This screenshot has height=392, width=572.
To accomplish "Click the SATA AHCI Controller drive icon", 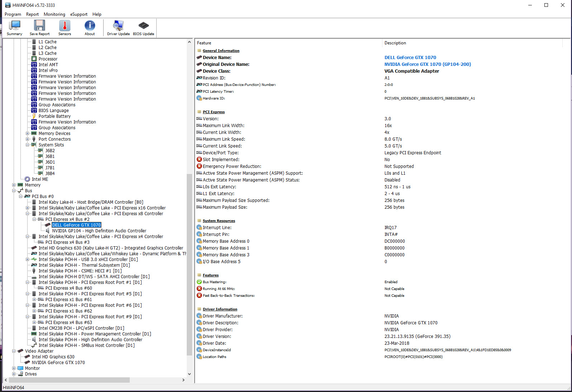I will [x=34, y=277].
